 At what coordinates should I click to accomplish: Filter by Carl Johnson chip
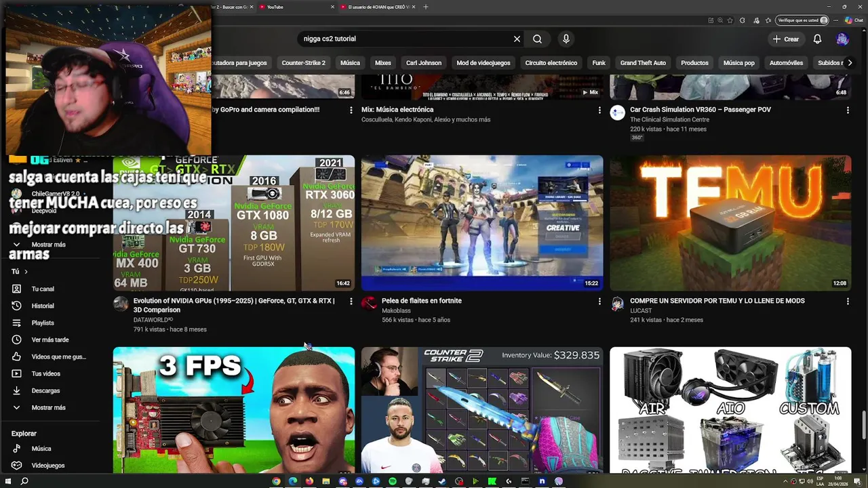(424, 63)
